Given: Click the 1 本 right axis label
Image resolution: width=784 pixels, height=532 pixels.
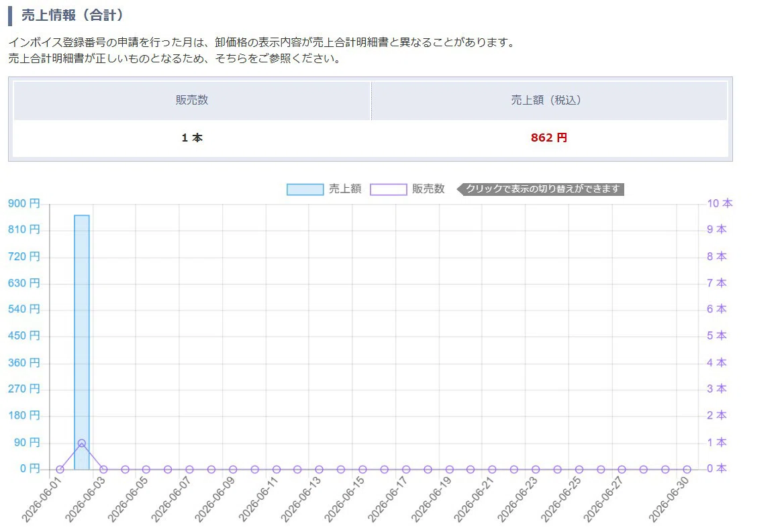Looking at the screenshot, I should pyautogui.click(x=716, y=442).
